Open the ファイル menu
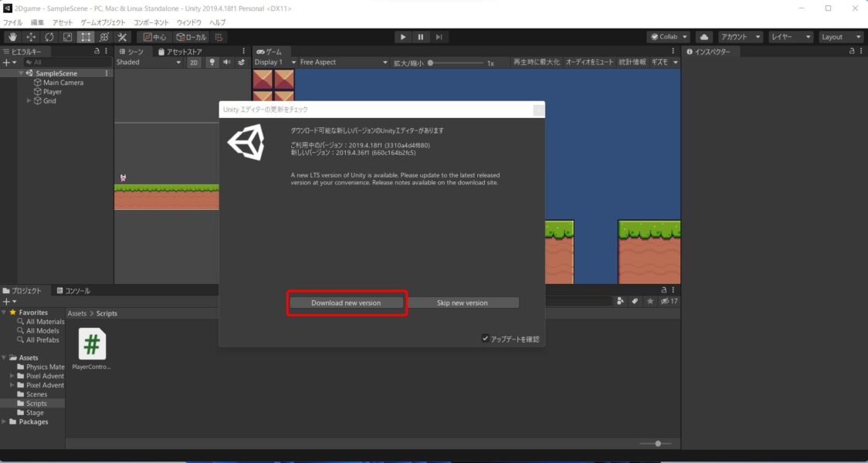Viewport: 868px width, 463px height. pos(12,22)
